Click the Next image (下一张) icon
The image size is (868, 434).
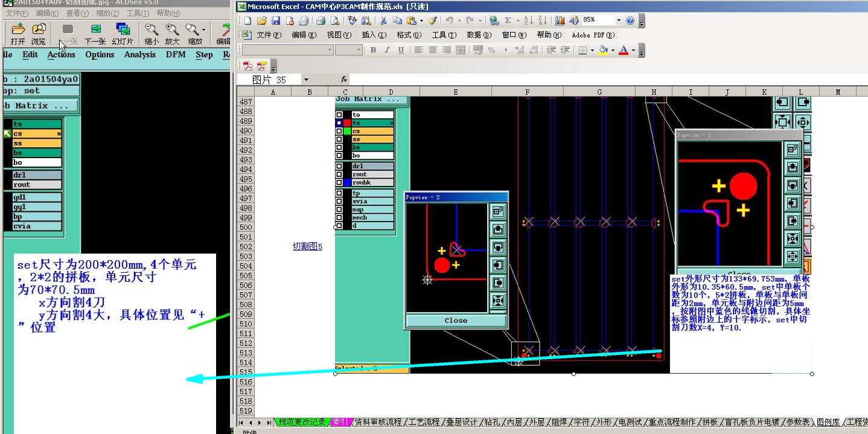click(95, 30)
